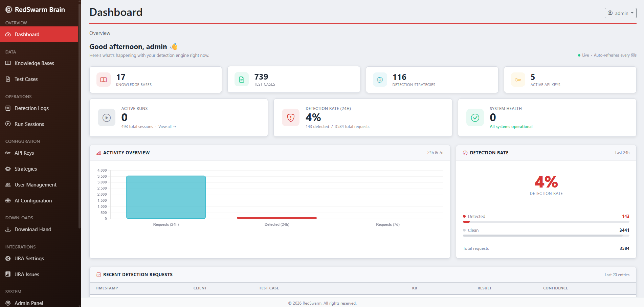Image resolution: width=644 pixels, height=307 pixels.
Task: Open AI Configuration with its robot icon
Action: pos(8,200)
